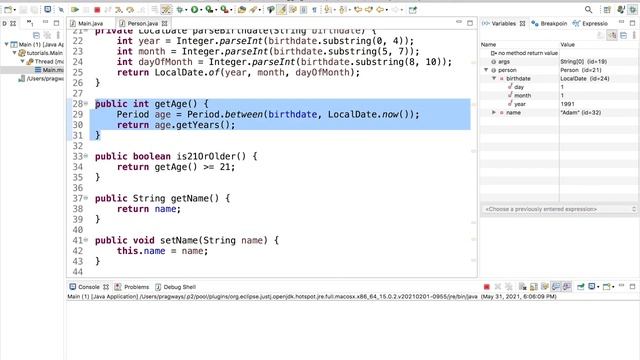Select the year field row
640x360 pixels.
pyautogui.click(x=559, y=104)
